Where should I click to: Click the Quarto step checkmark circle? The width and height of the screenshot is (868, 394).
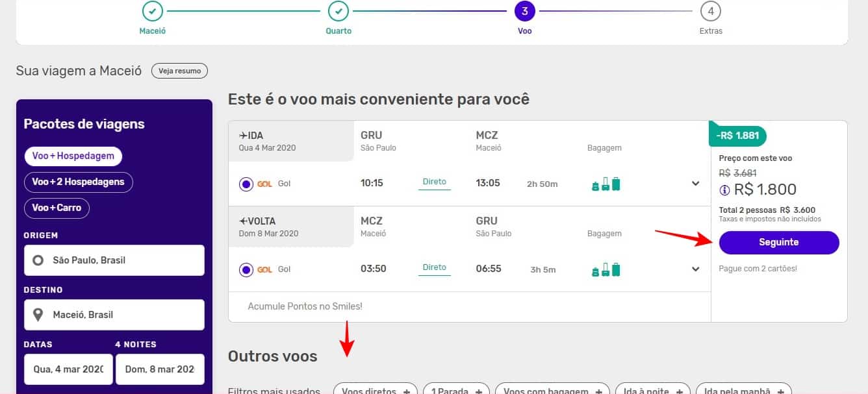(x=338, y=11)
